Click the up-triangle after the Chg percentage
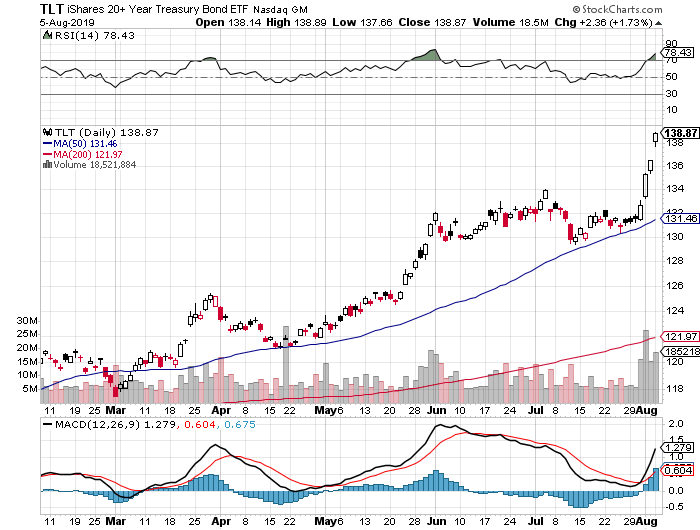 [x=659, y=23]
